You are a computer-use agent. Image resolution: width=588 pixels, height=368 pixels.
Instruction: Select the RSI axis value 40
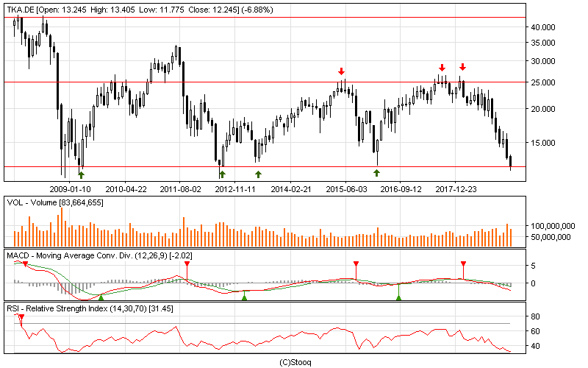[x=536, y=346]
